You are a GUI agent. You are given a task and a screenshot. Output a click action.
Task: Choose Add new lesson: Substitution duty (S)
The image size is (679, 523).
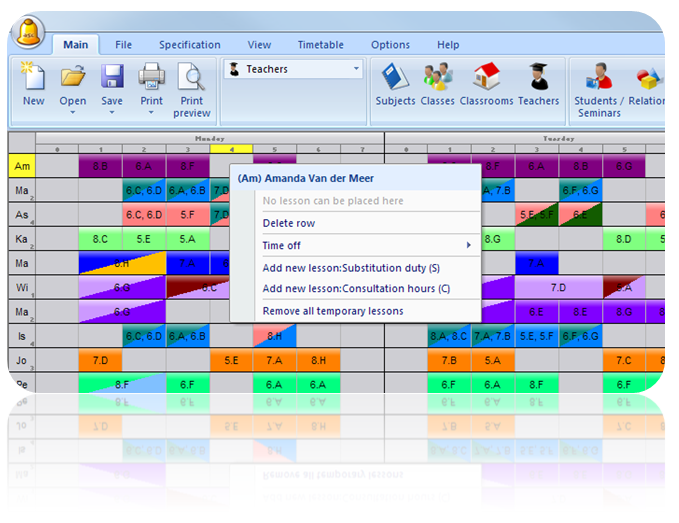coord(350,268)
